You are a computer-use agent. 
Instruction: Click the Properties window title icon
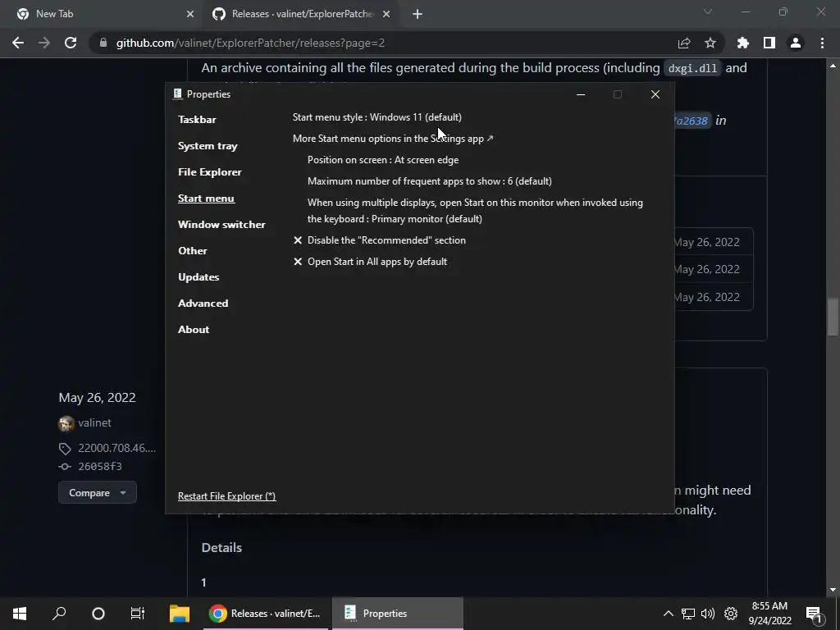[x=178, y=94]
